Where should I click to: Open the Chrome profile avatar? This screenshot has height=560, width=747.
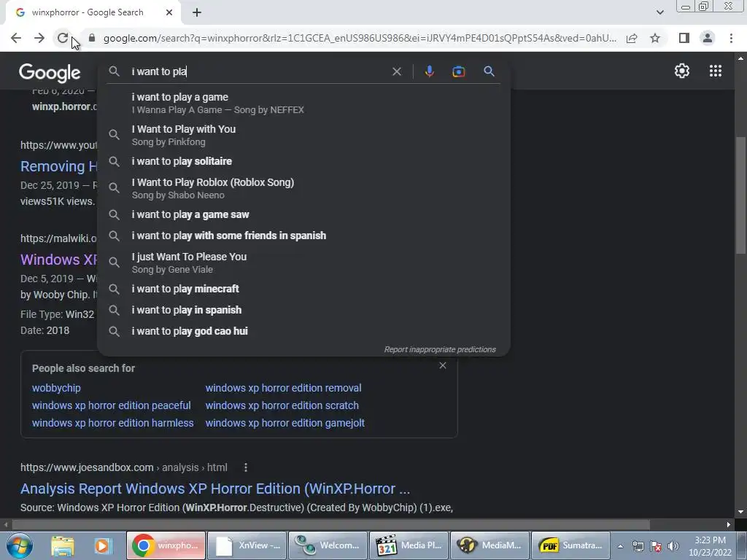708,38
